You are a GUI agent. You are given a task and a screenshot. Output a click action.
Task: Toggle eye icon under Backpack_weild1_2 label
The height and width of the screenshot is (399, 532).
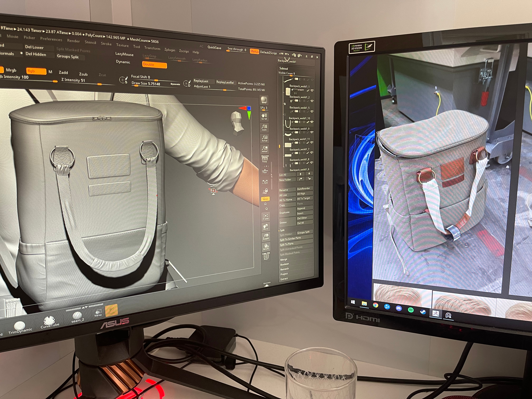click(x=312, y=101)
